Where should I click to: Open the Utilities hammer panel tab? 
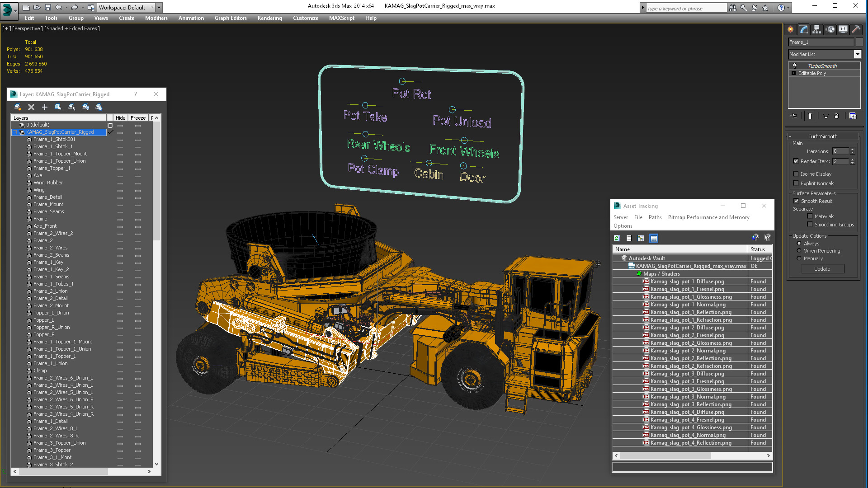(856, 29)
